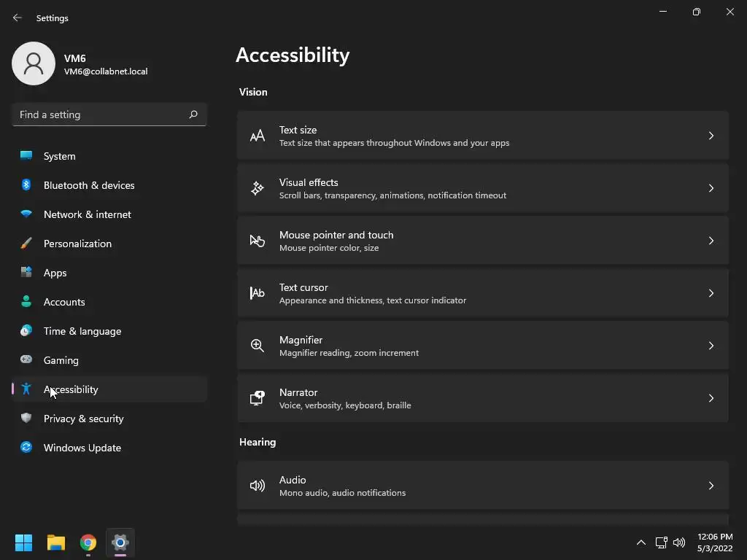Click the Gaming controller icon
Screen dimensions: 747x560
point(26,360)
